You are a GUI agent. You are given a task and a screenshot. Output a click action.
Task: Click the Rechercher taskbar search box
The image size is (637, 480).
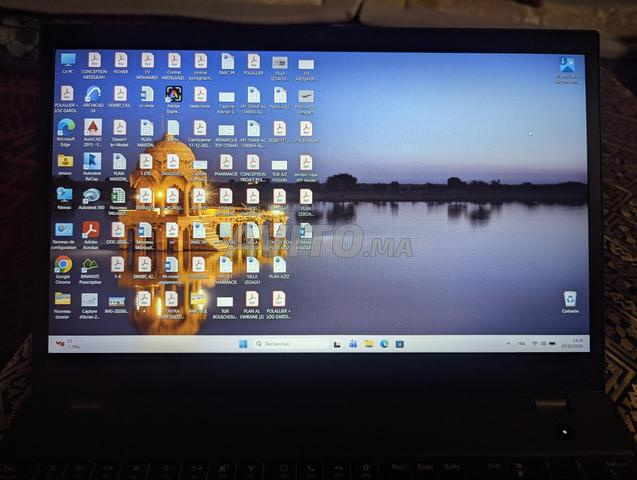click(x=290, y=344)
